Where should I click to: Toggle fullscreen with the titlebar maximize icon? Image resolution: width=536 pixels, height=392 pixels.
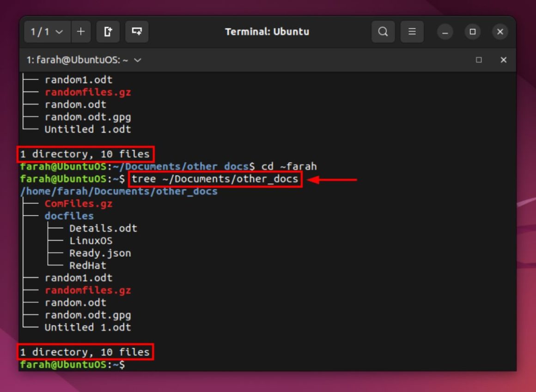click(472, 32)
